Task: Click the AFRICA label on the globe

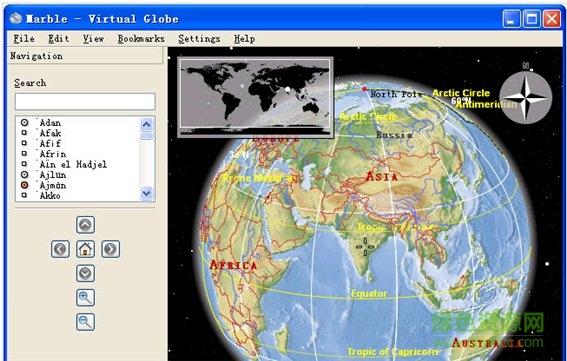Action: (233, 265)
